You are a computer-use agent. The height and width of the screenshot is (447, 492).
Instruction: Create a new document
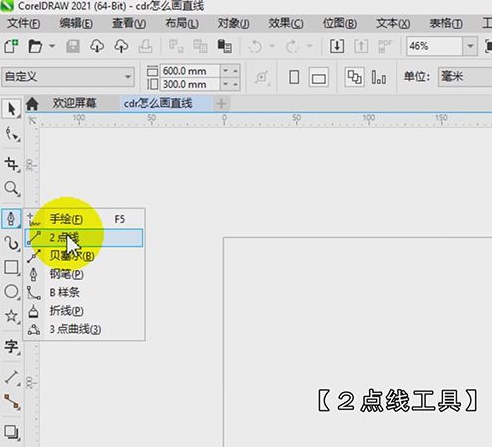(x=12, y=46)
